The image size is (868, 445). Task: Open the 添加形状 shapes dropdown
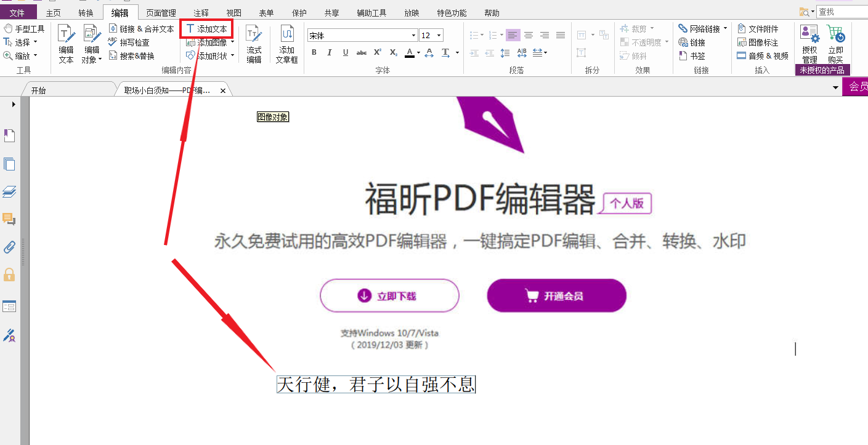pyautogui.click(x=209, y=55)
